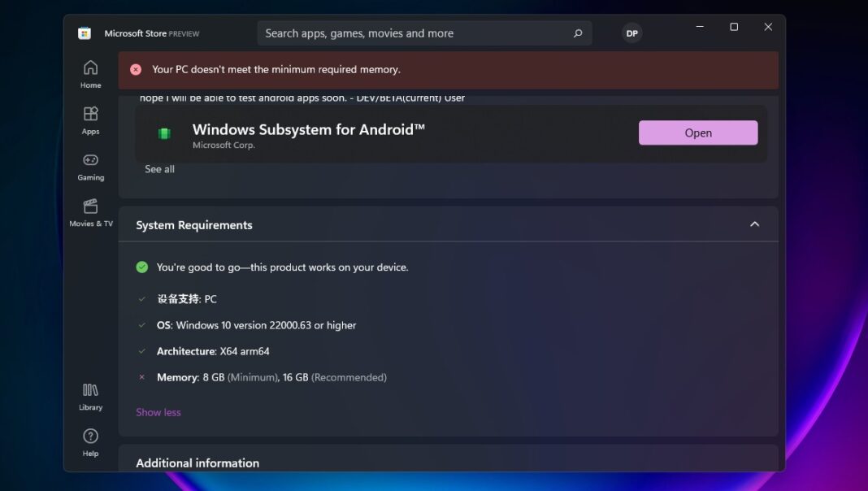Screen dimensions: 868x491
Task: Click the search magnifier icon
Action: (x=578, y=33)
